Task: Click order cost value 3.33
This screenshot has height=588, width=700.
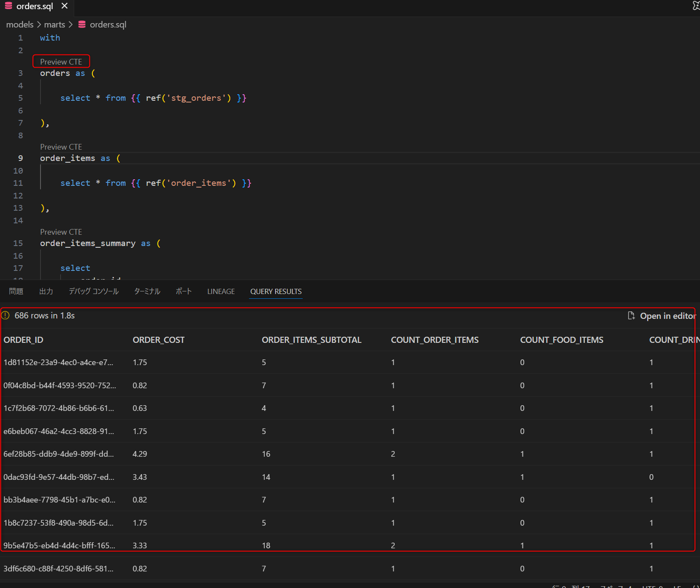Action: [140, 546]
